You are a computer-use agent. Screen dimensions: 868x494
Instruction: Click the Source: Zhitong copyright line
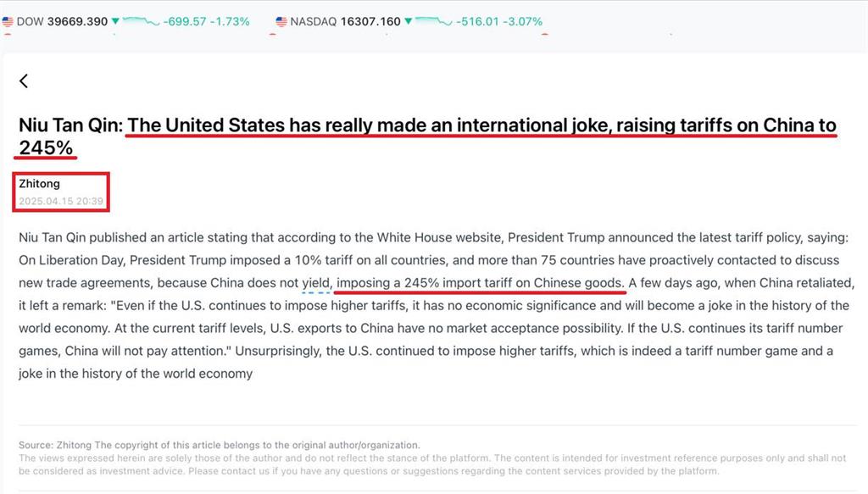[220, 445]
